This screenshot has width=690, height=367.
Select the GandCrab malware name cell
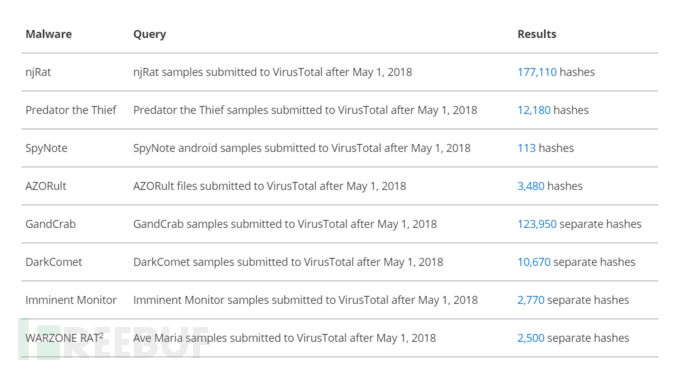[51, 224]
